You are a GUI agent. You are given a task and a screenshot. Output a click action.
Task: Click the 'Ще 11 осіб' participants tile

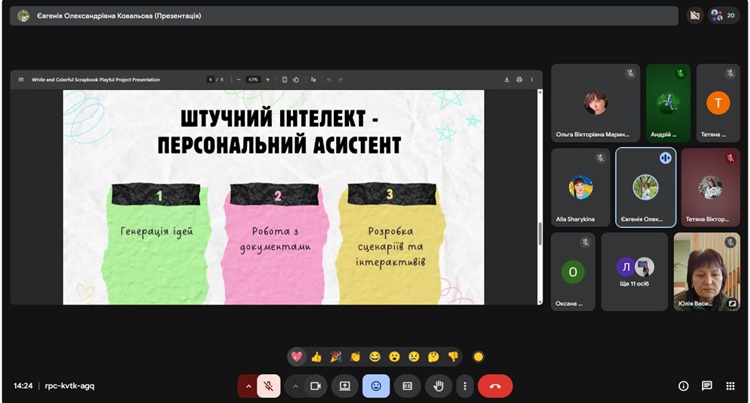[x=634, y=272]
